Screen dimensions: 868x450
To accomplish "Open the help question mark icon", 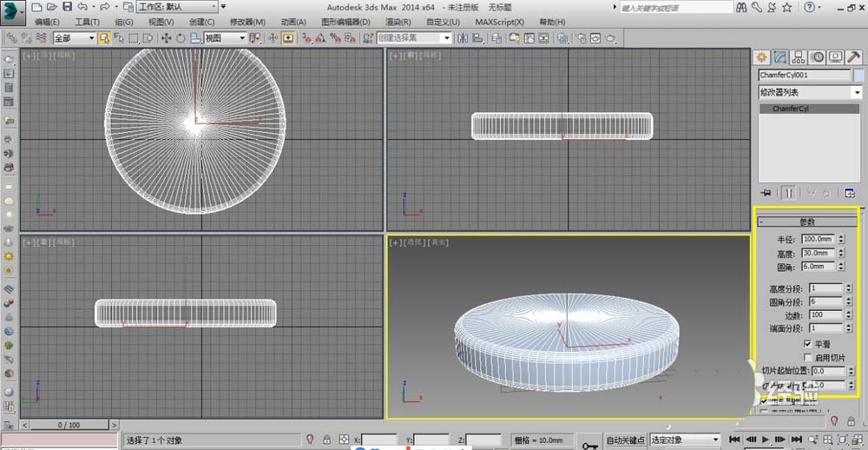I will [x=809, y=8].
